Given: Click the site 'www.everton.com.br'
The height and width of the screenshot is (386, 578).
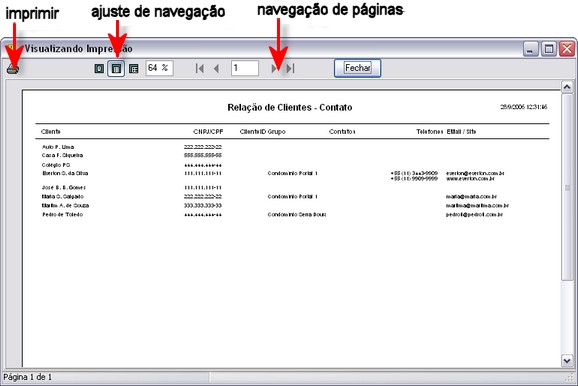Looking at the screenshot, I should point(470,179).
